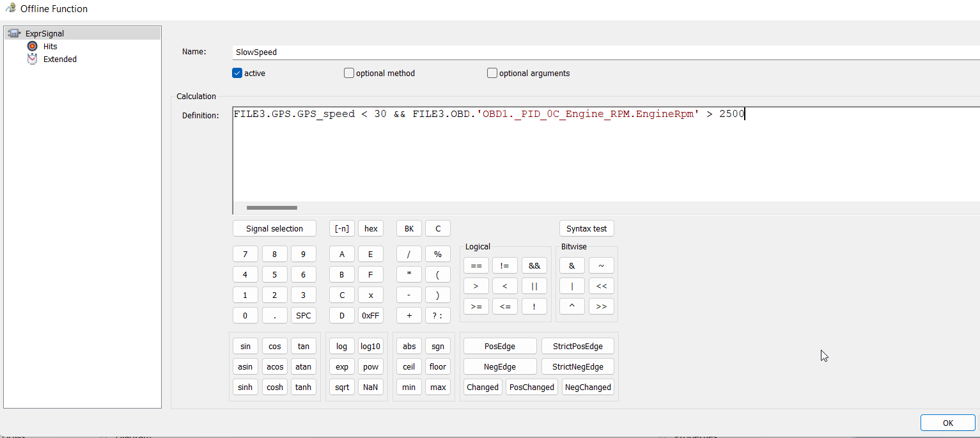Insert the >> right shift operator
Image resolution: width=980 pixels, height=438 pixels.
[x=602, y=306]
